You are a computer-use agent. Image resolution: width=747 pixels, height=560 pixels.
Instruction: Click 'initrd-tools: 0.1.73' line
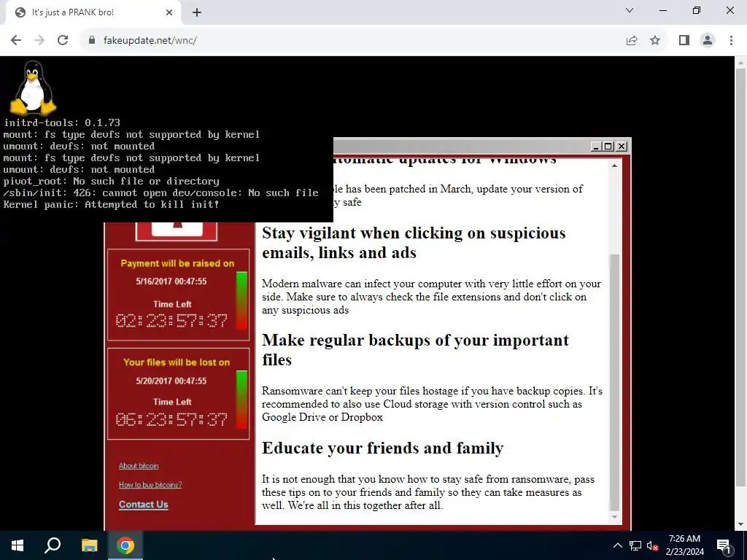[x=62, y=122]
